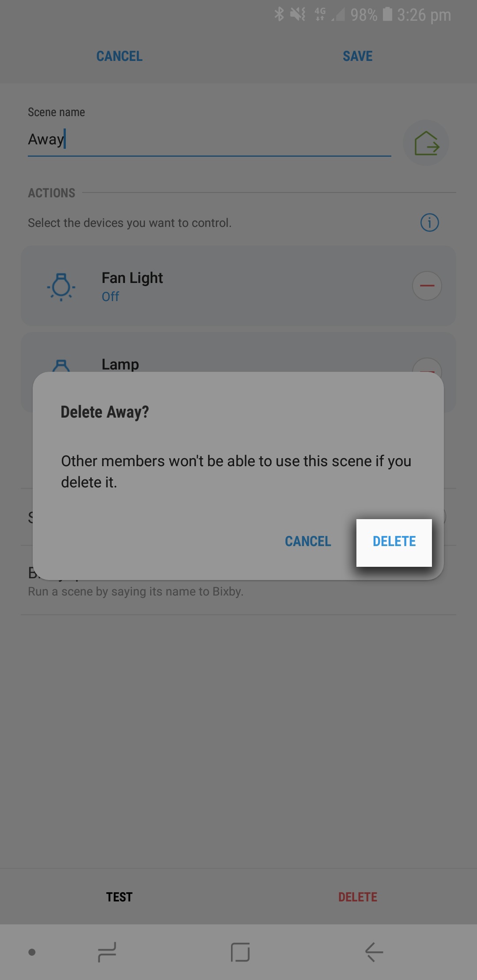This screenshot has height=980, width=477.
Task: Tap the Lamp device icon
Action: (61, 366)
